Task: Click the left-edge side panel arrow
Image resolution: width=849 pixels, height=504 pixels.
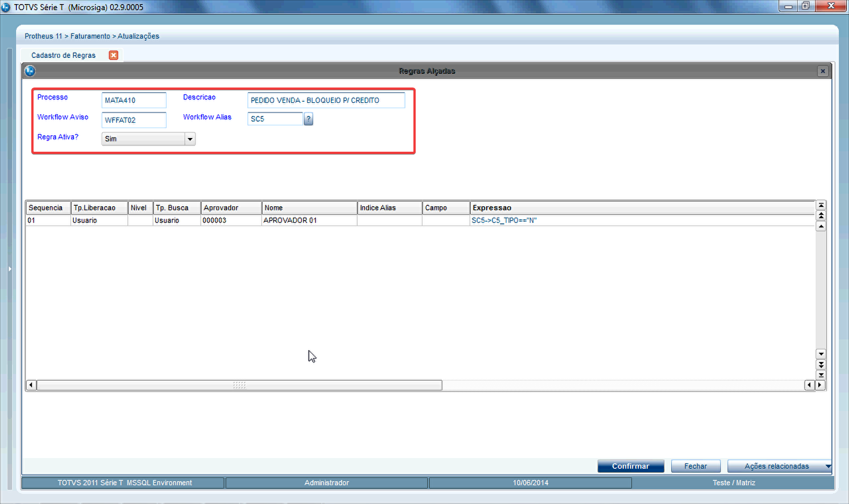Action: tap(10, 269)
